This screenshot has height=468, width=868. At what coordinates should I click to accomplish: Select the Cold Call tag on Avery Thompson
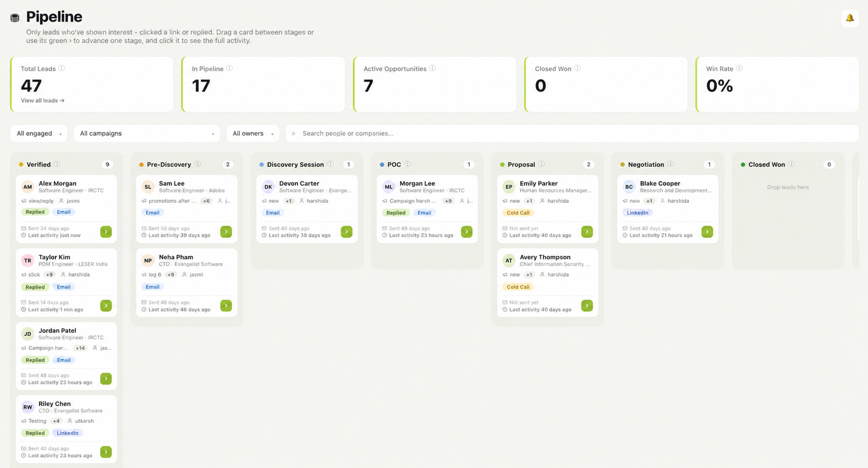click(518, 287)
